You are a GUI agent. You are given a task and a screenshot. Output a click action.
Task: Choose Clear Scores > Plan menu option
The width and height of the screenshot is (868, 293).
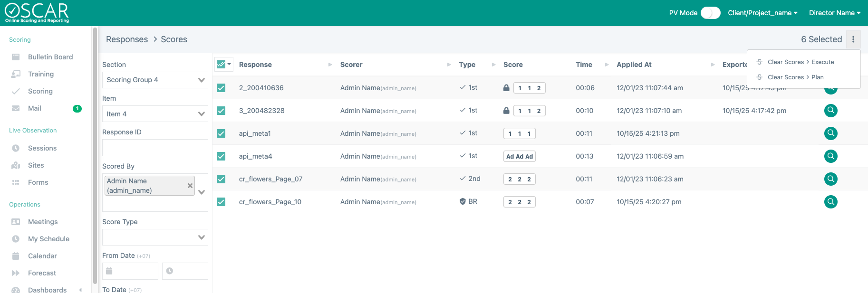point(795,77)
